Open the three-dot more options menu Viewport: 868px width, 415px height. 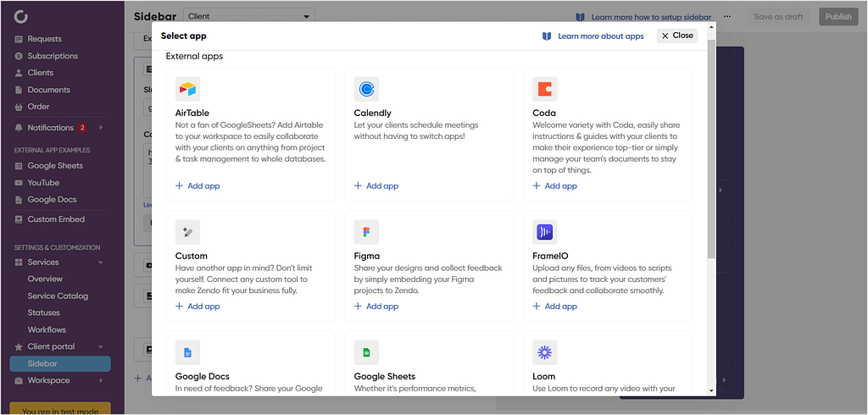pyautogui.click(x=726, y=17)
